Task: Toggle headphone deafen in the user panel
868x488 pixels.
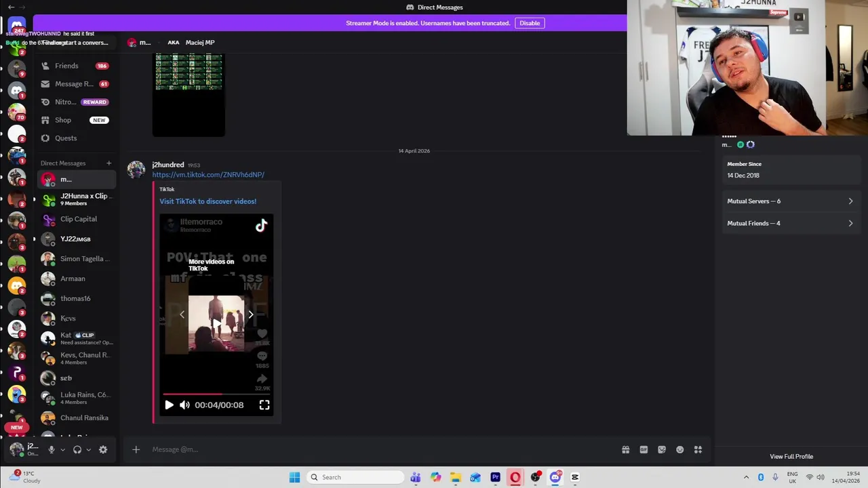Action: 77,449
